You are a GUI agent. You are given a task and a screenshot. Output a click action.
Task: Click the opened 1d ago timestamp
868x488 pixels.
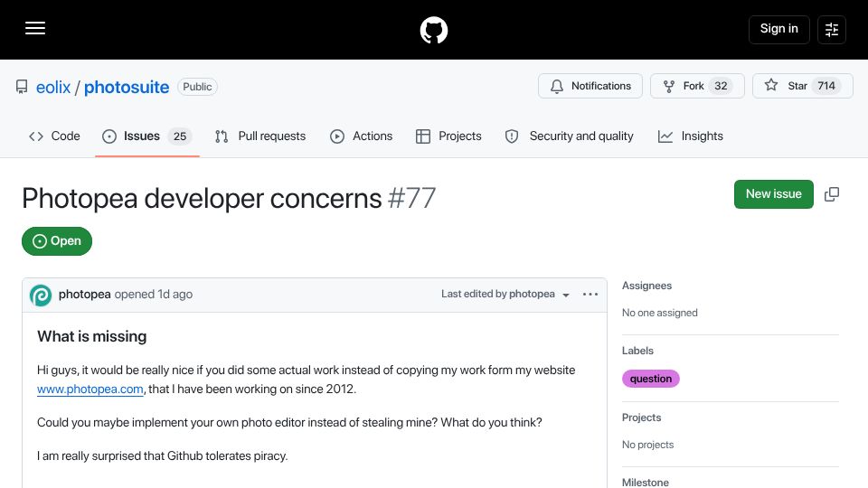coord(154,295)
